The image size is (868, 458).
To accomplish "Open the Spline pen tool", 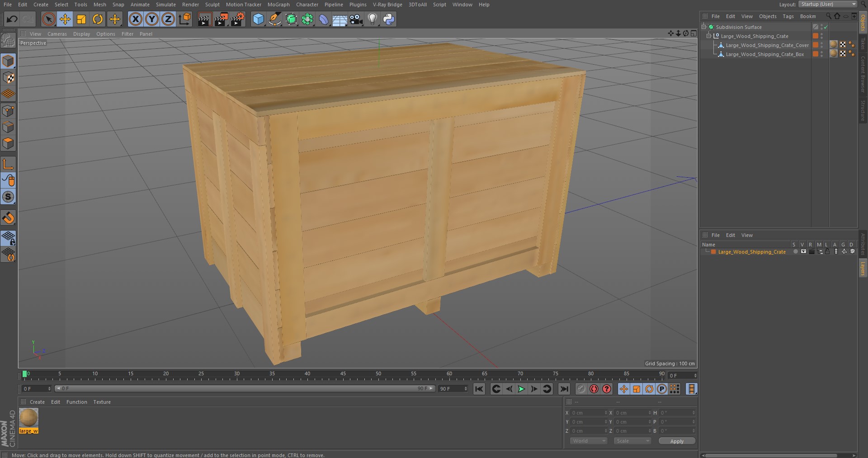I will [274, 19].
